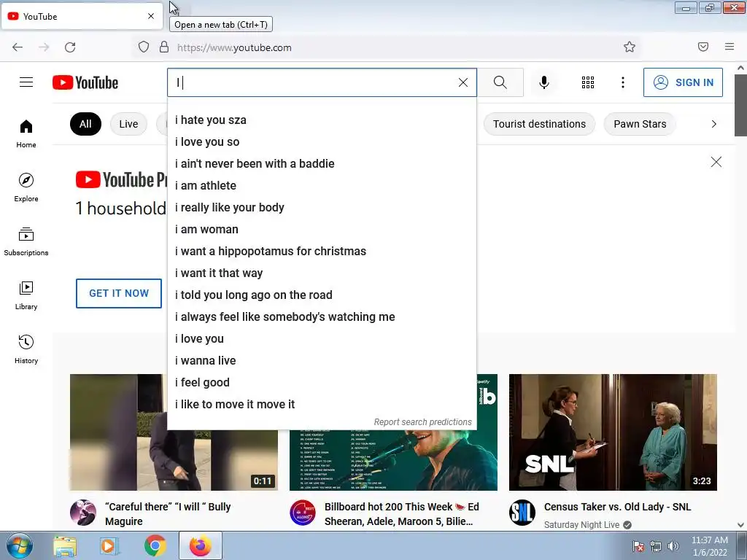Choose suggestion 'i love you so'
The height and width of the screenshot is (560, 747).
(x=322, y=142)
